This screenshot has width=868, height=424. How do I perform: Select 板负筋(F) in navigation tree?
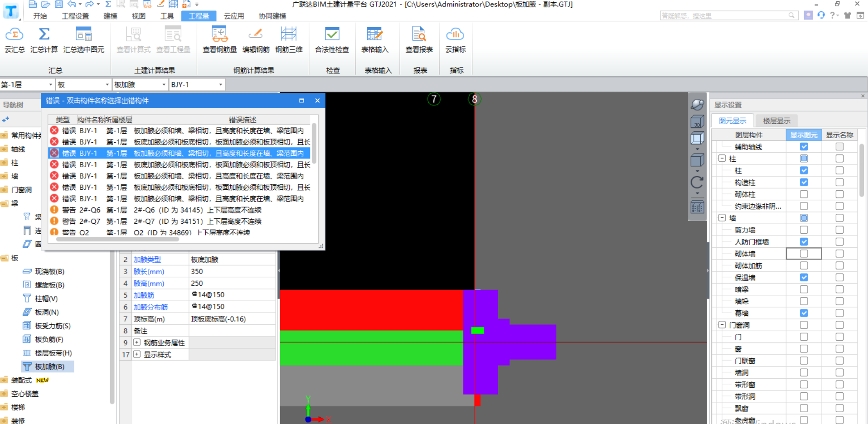[49, 339]
